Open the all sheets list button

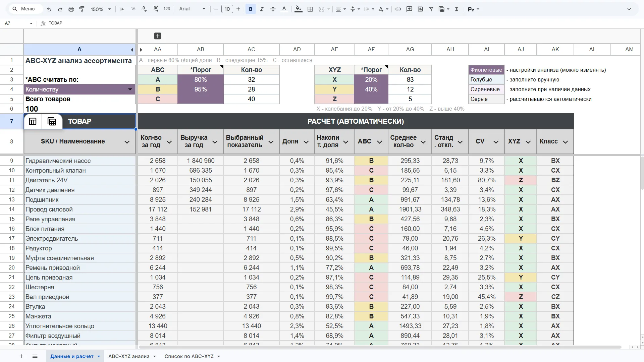35,356
